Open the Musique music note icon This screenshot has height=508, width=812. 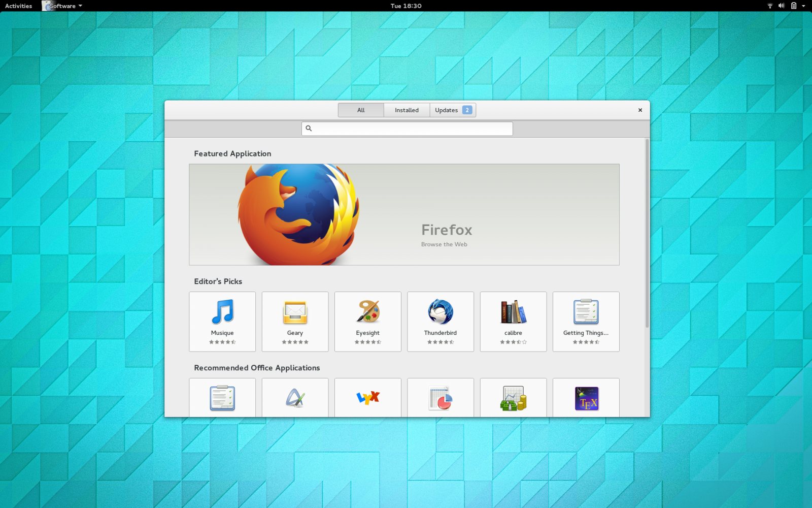pyautogui.click(x=222, y=311)
